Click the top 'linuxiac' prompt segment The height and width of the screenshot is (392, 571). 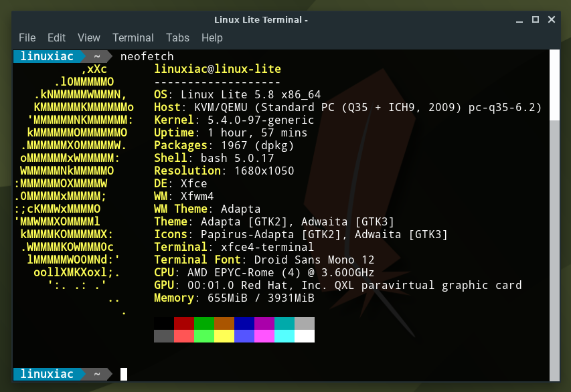coord(47,56)
